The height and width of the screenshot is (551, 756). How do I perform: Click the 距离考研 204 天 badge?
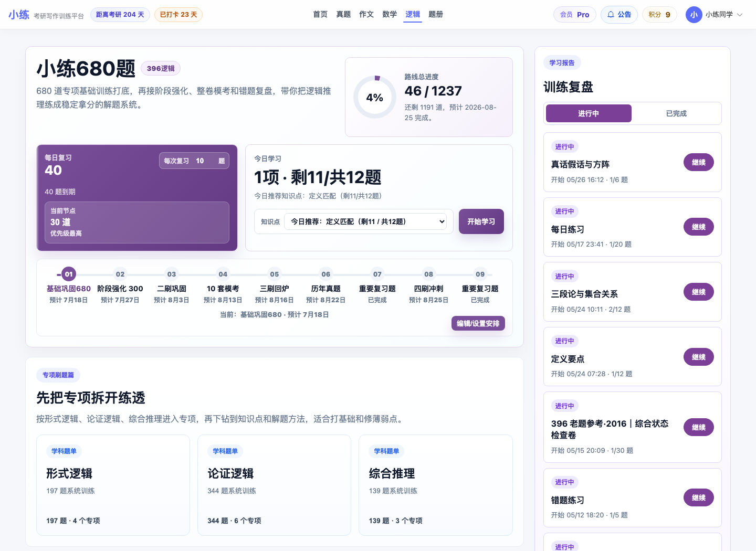pos(120,15)
